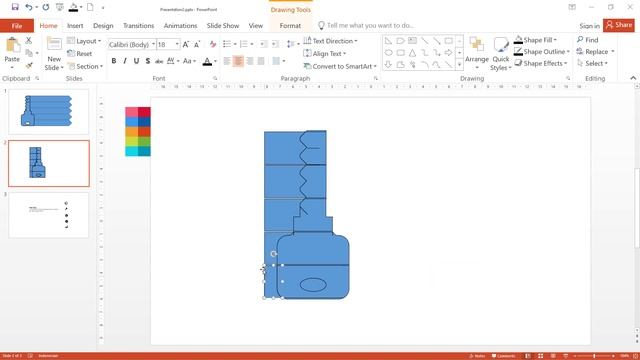The height and width of the screenshot is (360, 640).
Task: Insert a New Slide
Action: (x=54, y=54)
